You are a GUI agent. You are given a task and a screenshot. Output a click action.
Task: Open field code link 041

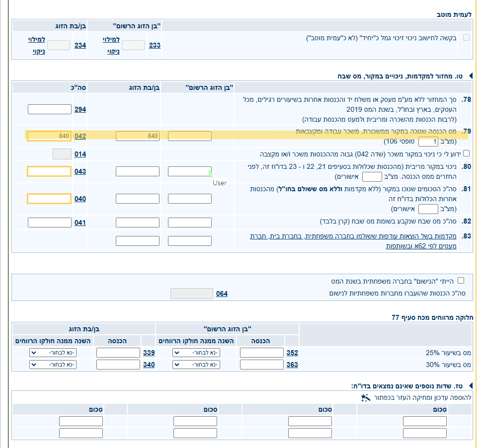81,223
